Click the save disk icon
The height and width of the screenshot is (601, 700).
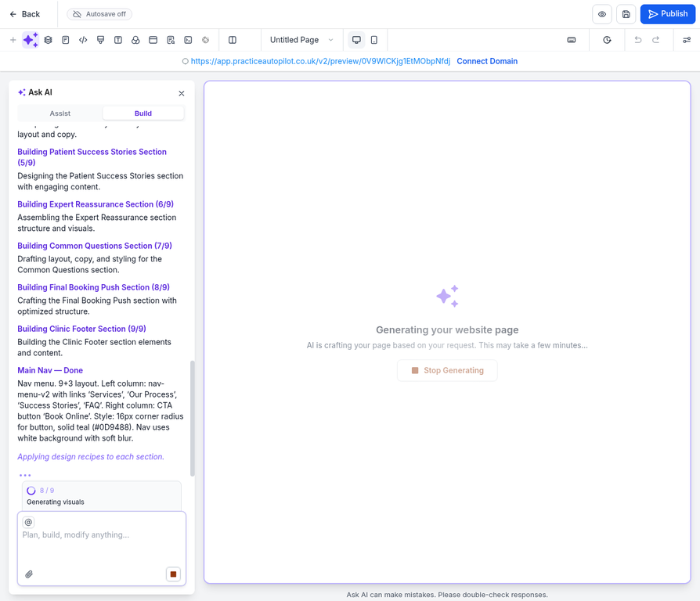pos(626,14)
